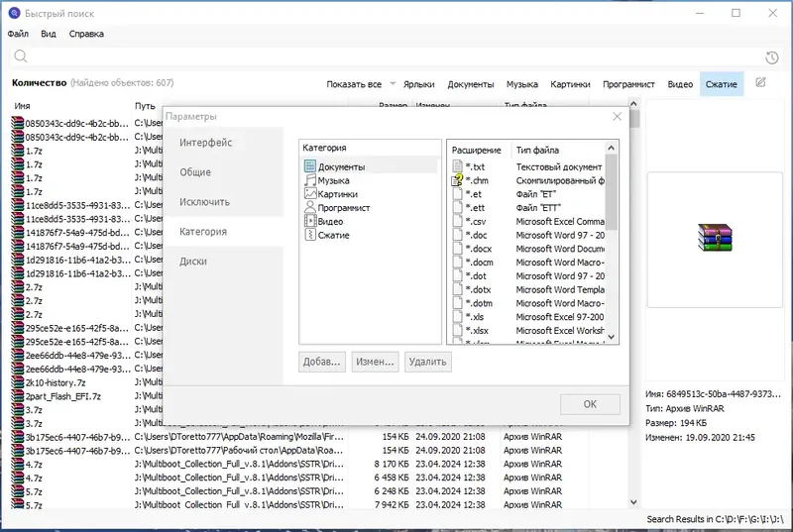
Task: Click the *.chm help file icon
Action: [457, 180]
